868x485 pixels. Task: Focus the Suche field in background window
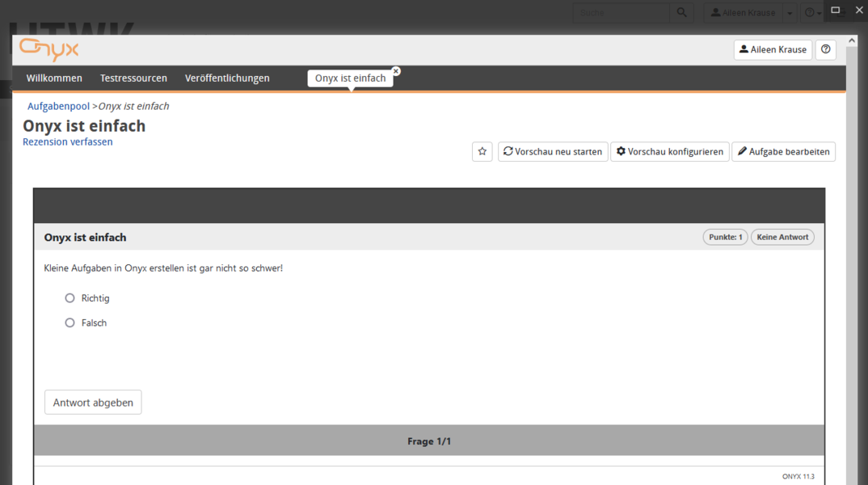click(622, 13)
